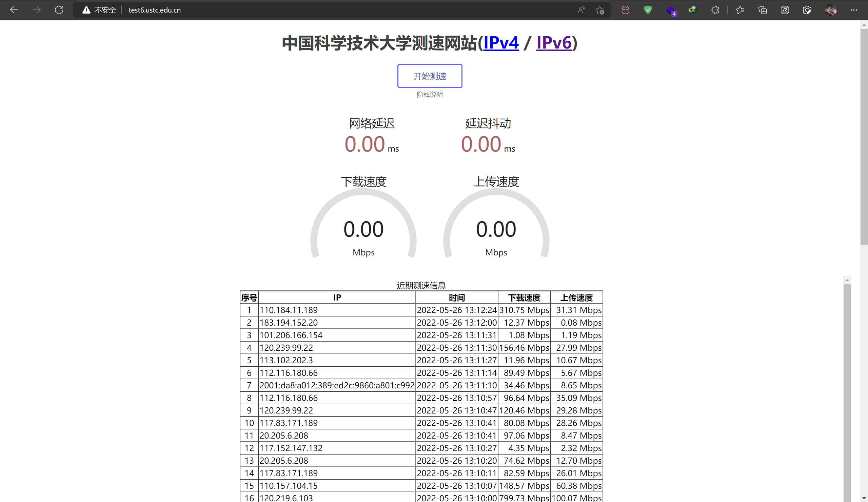
Task: Open the math solver icon
Action: click(785, 10)
